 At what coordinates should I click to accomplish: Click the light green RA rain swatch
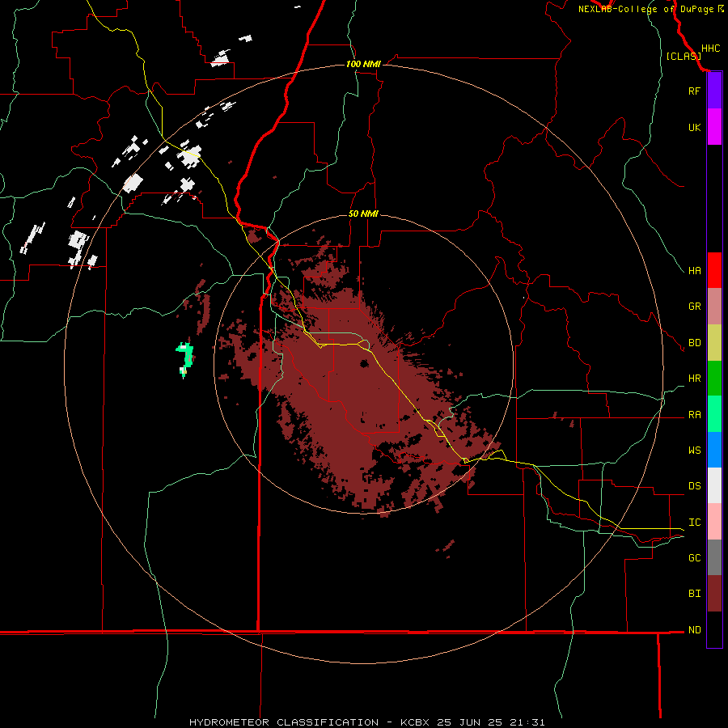point(714,414)
